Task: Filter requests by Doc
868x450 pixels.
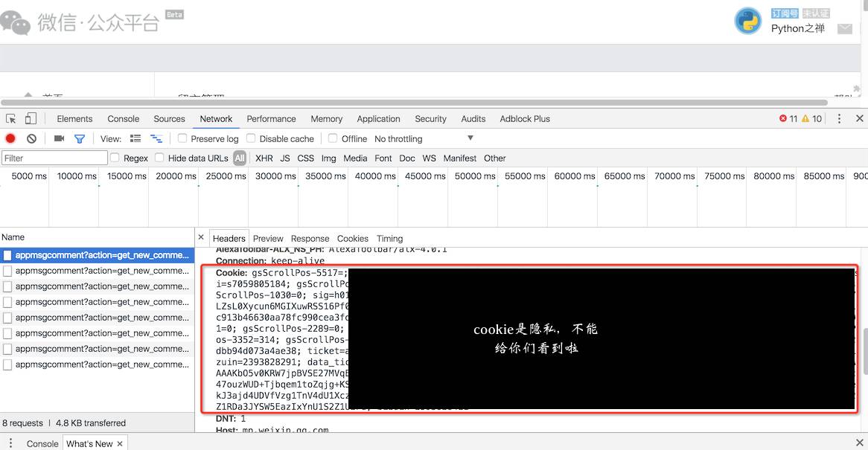Action: [x=407, y=158]
